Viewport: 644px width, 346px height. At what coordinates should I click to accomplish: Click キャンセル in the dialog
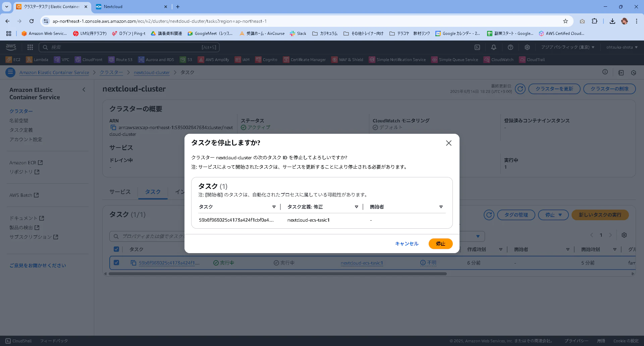coord(407,244)
